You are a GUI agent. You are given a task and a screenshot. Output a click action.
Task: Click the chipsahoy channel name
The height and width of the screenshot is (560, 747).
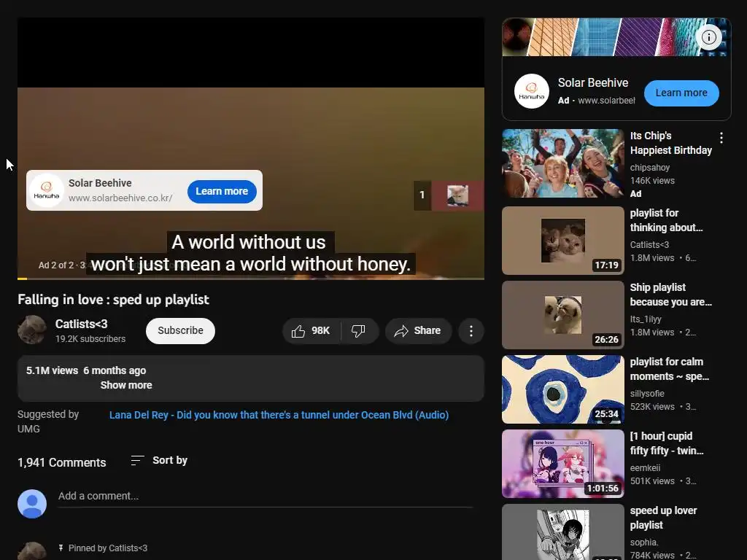[650, 168]
